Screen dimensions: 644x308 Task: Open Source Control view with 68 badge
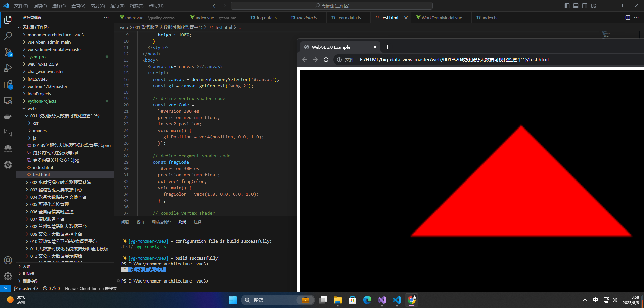point(8,52)
